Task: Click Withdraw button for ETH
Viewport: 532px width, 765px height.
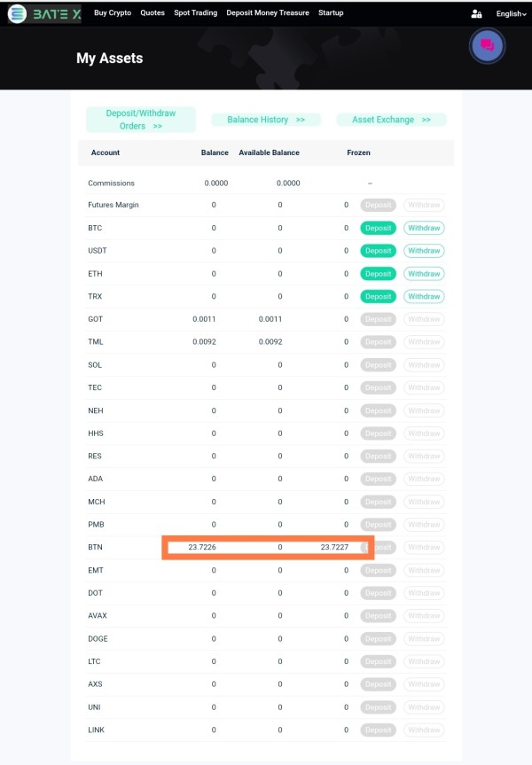Action: [424, 274]
